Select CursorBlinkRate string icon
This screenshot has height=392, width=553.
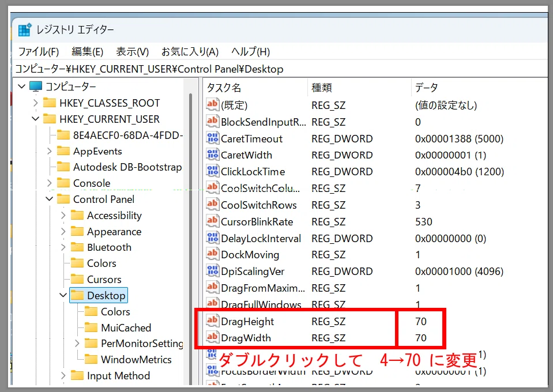click(212, 221)
